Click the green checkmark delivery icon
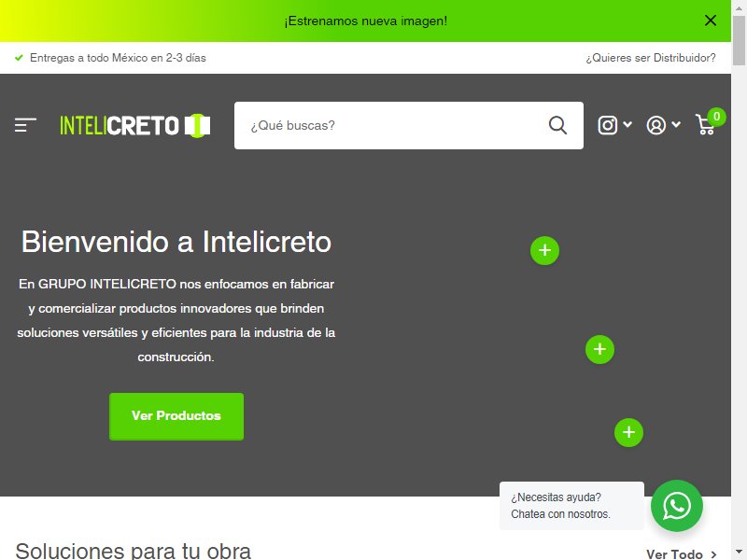The width and height of the screenshot is (747, 560). point(19,58)
